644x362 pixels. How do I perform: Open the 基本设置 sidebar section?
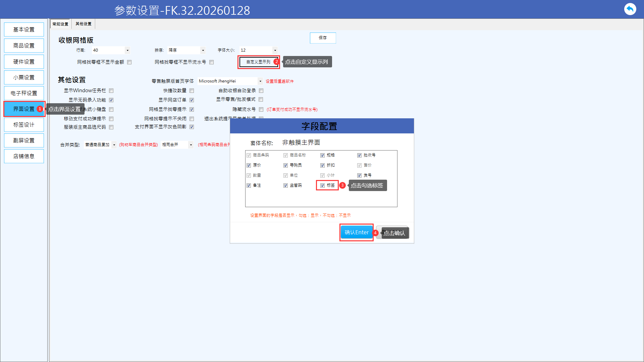pyautogui.click(x=24, y=29)
